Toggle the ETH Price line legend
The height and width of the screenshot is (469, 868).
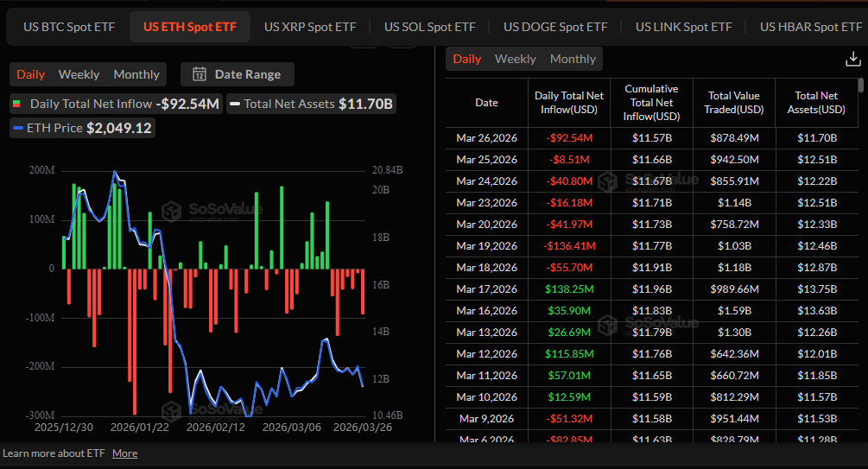pyautogui.click(x=83, y=128)
